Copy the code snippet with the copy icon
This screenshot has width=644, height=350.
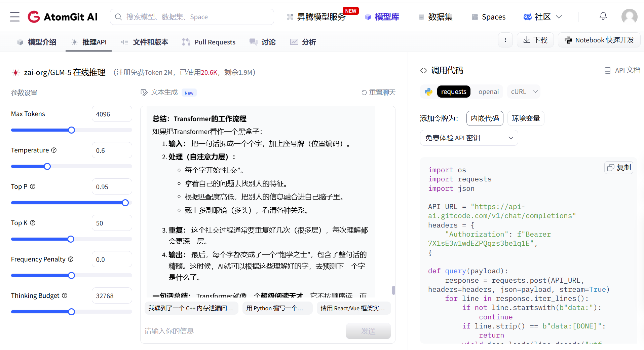[x=619, y=167]
